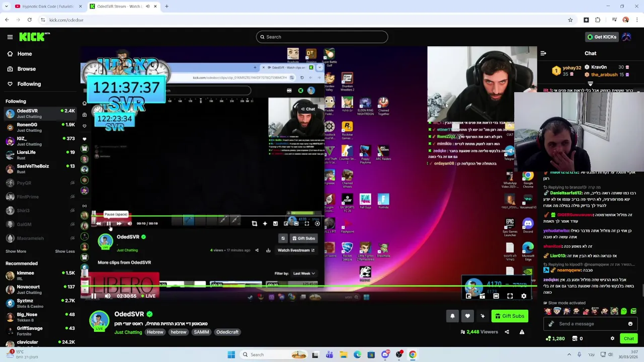Mute the OdedSVR Stream browser tab
This screenshot has width=644, height=362.
coord(147,7)
